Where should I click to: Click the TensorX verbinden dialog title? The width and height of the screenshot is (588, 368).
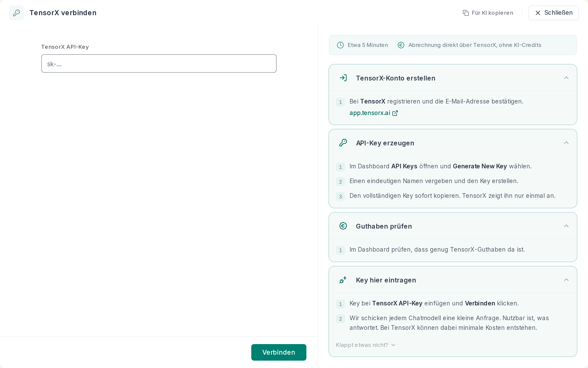(63, 13)
